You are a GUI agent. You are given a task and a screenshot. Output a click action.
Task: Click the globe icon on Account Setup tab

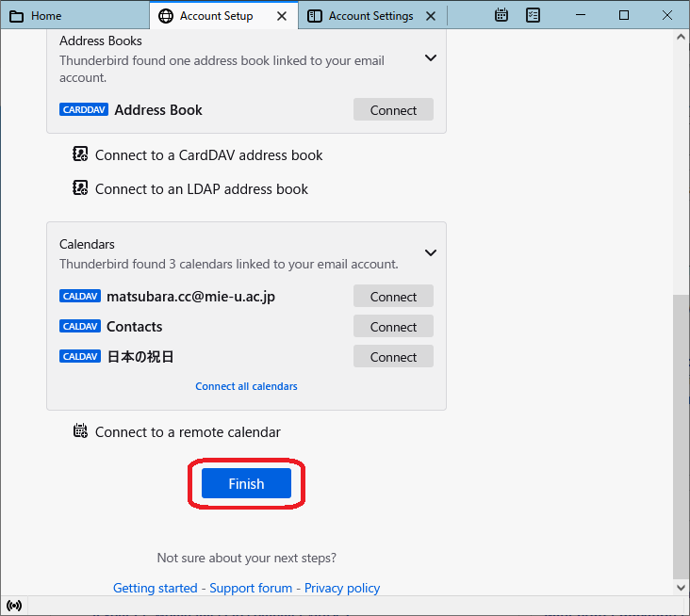pyautogui.click(x=166, y=16)
